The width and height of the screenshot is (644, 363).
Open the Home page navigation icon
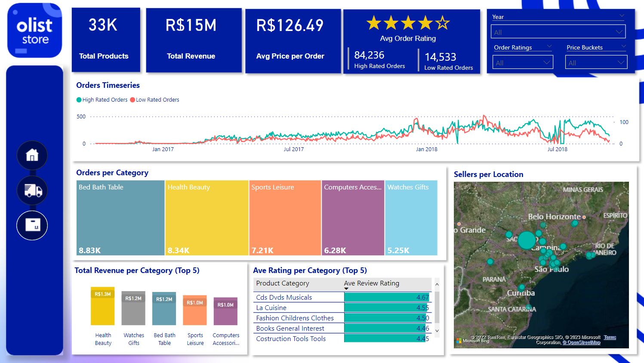pyautogui.click(x=32, y=155)
